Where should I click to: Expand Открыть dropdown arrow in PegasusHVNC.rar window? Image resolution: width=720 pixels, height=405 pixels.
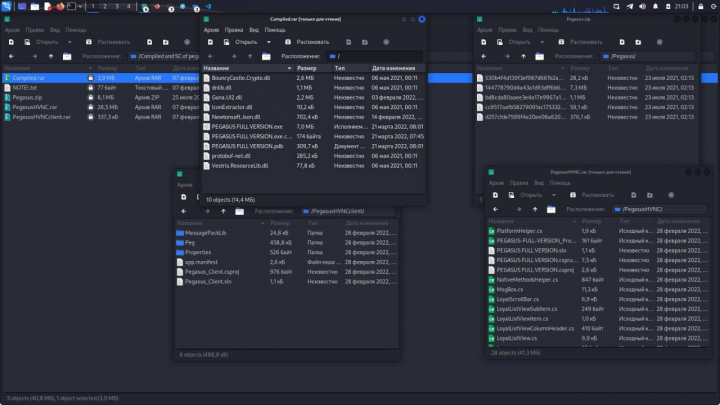click(553, 195)
